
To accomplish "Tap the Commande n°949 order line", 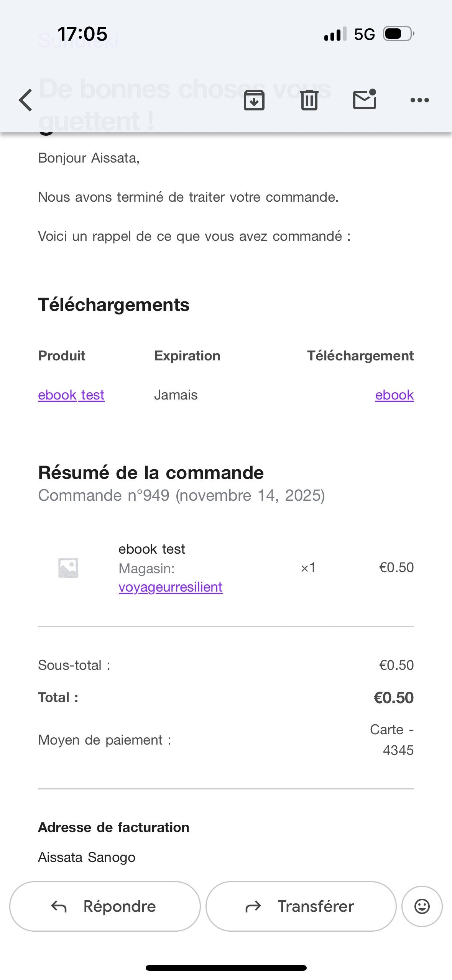I will (x=181, y=495).
